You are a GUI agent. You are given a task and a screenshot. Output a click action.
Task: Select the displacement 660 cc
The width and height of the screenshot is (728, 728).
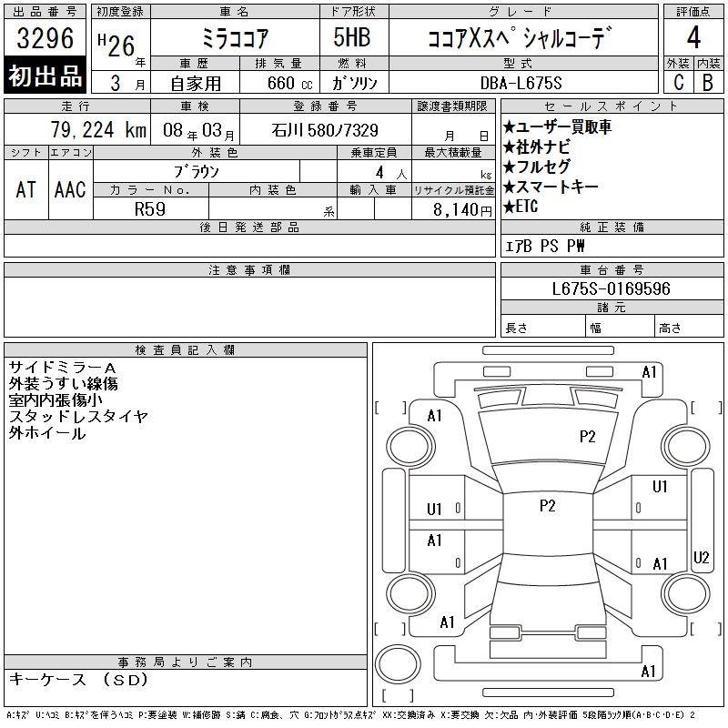coord(289,83)
